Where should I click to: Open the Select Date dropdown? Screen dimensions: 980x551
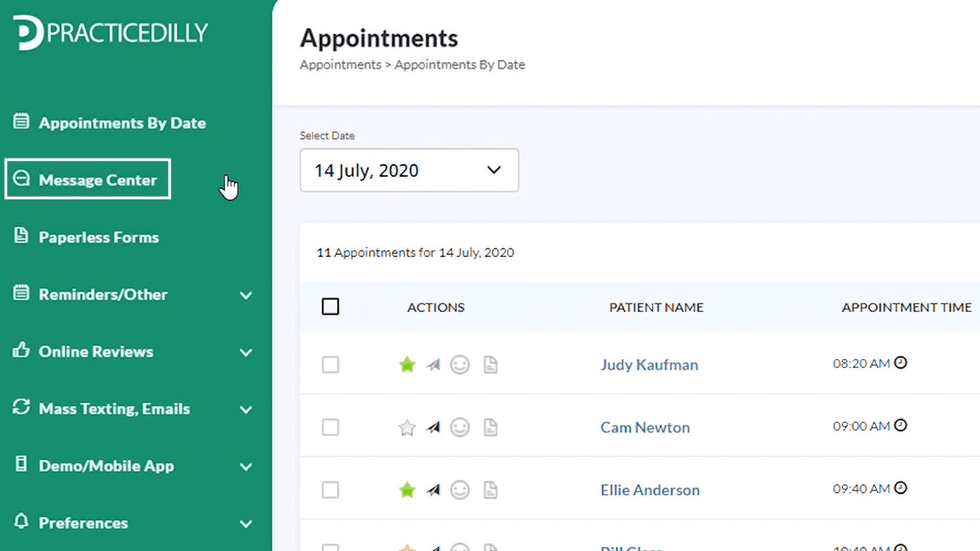pyautogui.click(x=409, y=170)
